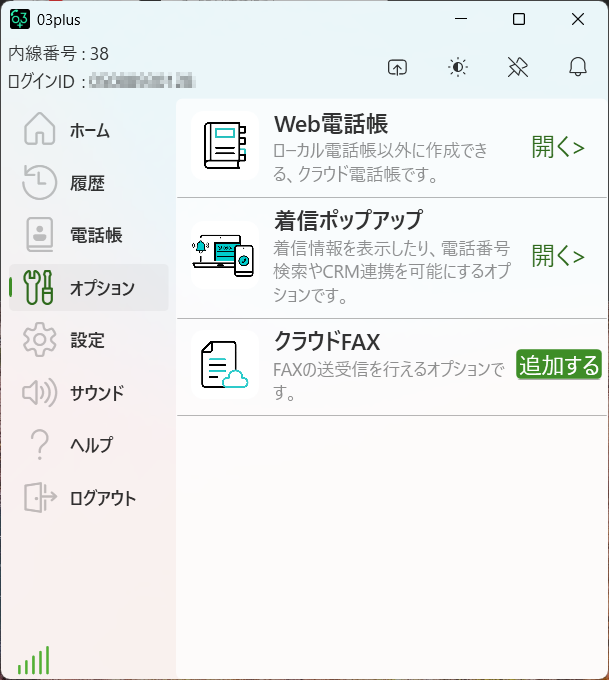Click the Web電話帳 book thumbnail
The height and width of the screenshot is (680, 609).
coord(224,146)
